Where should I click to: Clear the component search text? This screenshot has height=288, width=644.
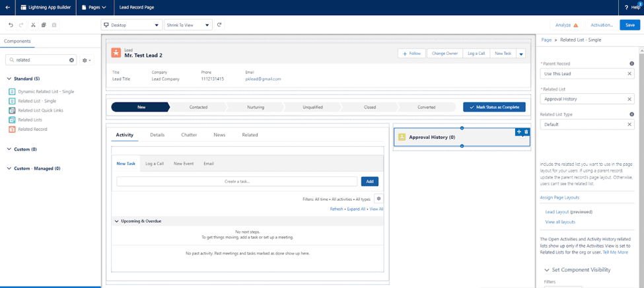pos(71,60)
